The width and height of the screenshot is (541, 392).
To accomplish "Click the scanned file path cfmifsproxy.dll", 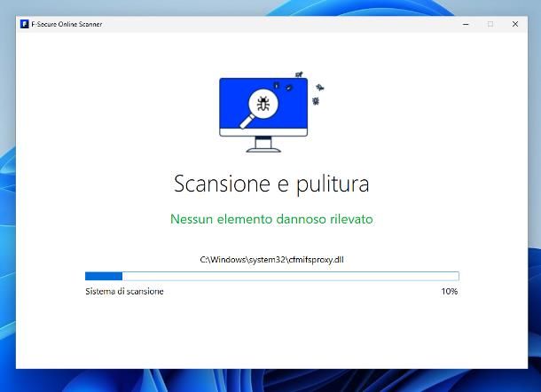I will (272, 260).
